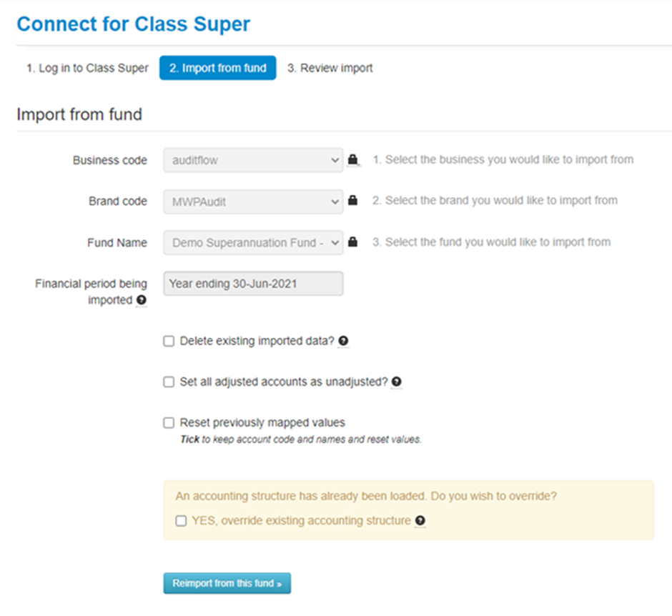This screenshot has width=672, height=616.
Task: Click help icon for override accounting structure
Action: pyautogui.click(x=420, y=521)
